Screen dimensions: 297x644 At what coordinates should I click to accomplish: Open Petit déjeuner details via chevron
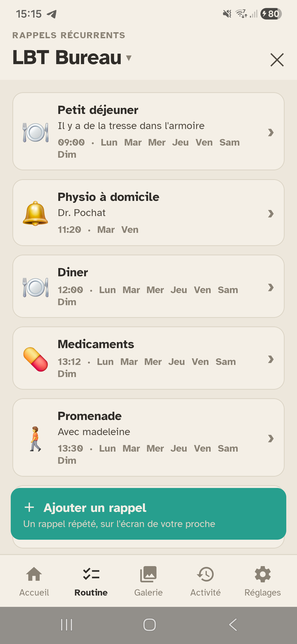[x=271, y=132]
